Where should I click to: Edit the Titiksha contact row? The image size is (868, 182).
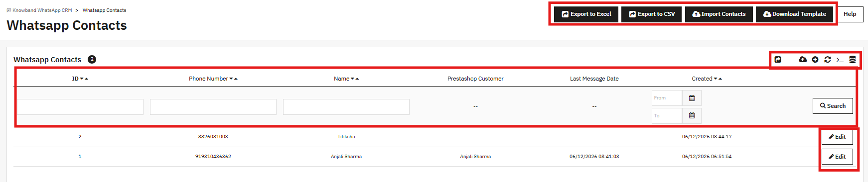click(x=837, y=137)
